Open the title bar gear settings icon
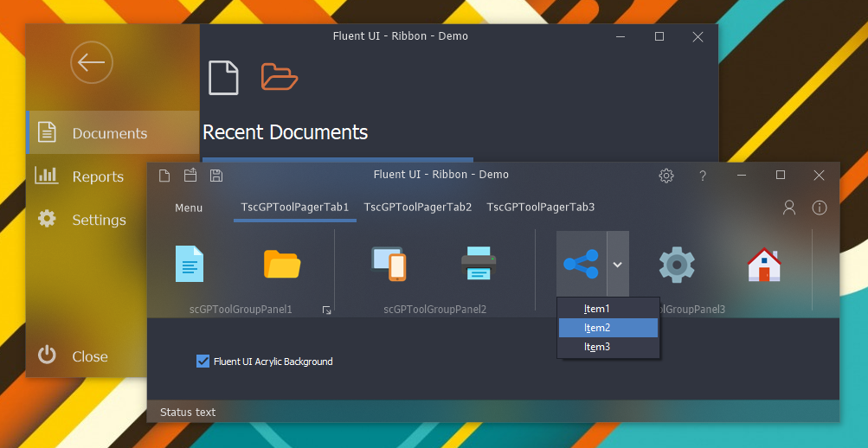 666,176
